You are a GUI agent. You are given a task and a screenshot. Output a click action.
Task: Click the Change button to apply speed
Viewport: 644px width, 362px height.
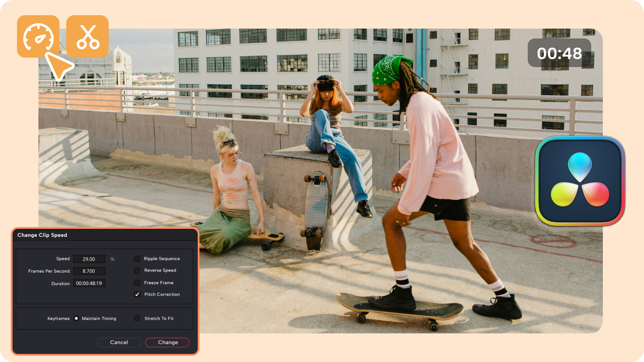tap(167, 342)
